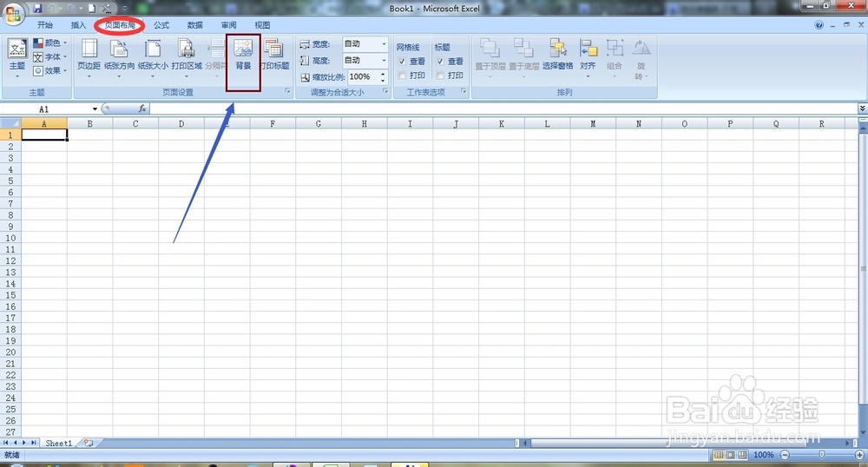The image size is (868, 467).
Task: Open the Name Box dropdown arrow
Action: [x=95, y=109]
